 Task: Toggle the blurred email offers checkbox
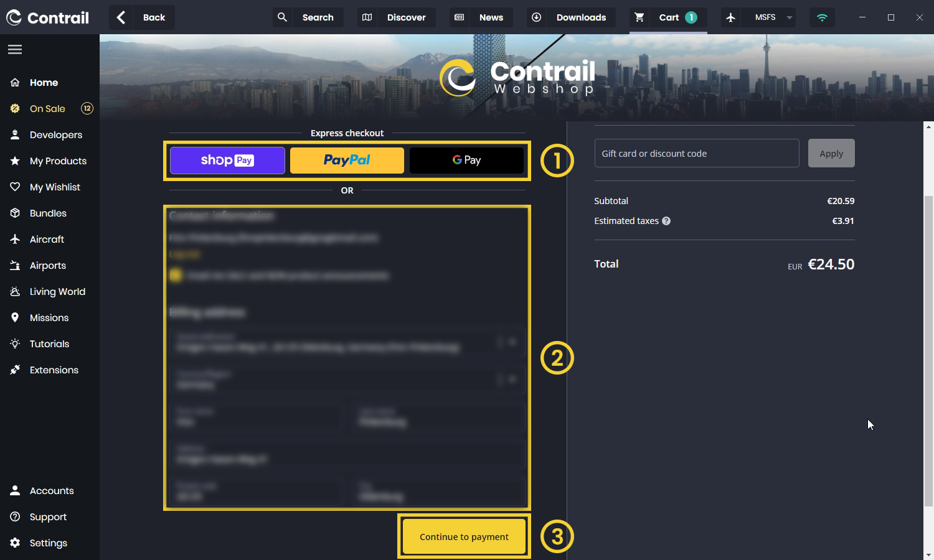click(x=176, y=275)
